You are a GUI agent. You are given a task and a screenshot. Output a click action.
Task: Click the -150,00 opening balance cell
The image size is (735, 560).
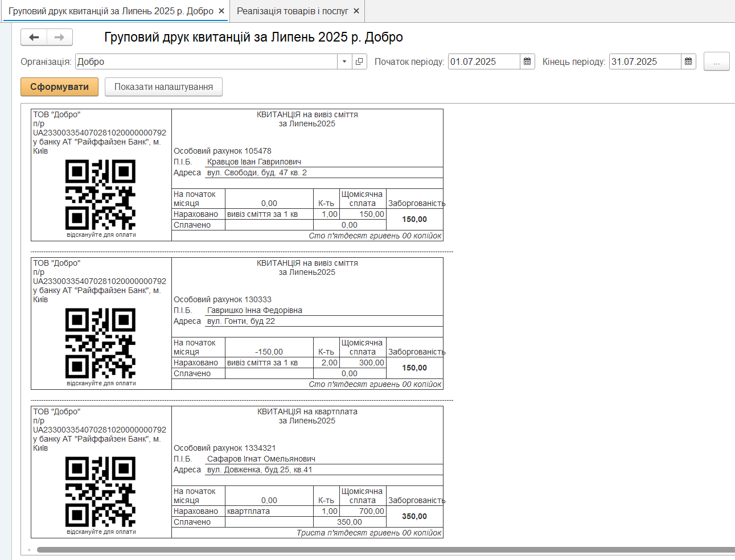[269, 347]
